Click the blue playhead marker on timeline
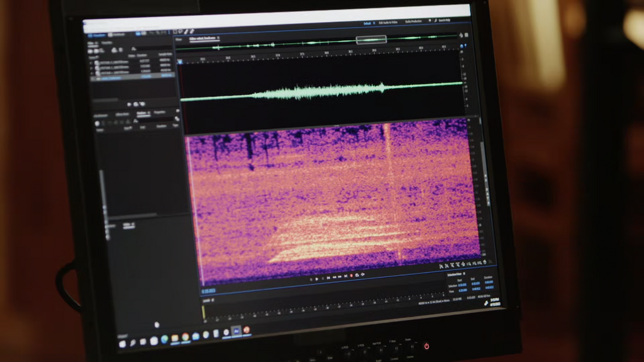The image size is (644, 362). pyautogui.click(x=179, y=62)
